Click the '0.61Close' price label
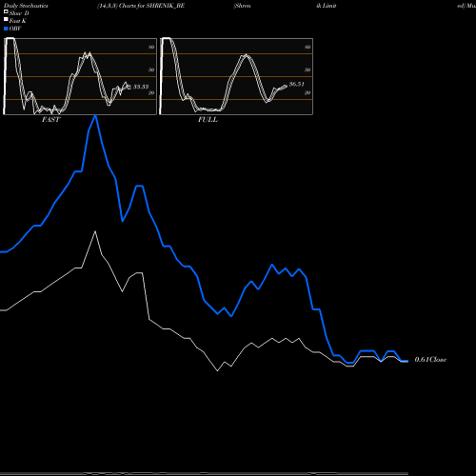 click(430, 360)
